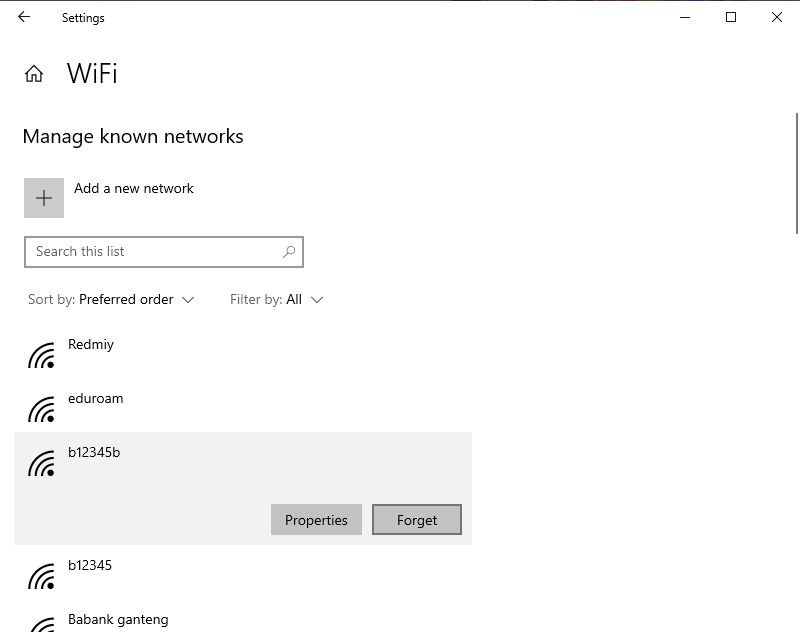800x632 pixels.
Task: Maximize the Settings window
Action: click(x=731, y=17)
